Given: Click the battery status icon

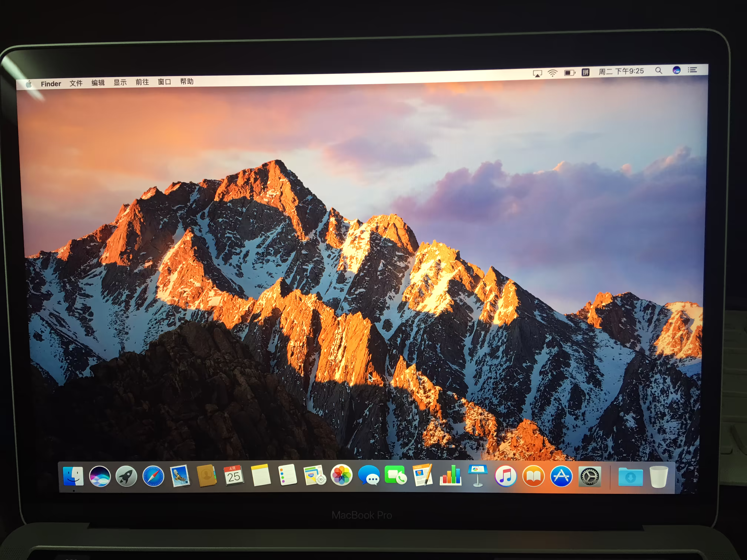Looking at the screenshot, I should 570,73.
